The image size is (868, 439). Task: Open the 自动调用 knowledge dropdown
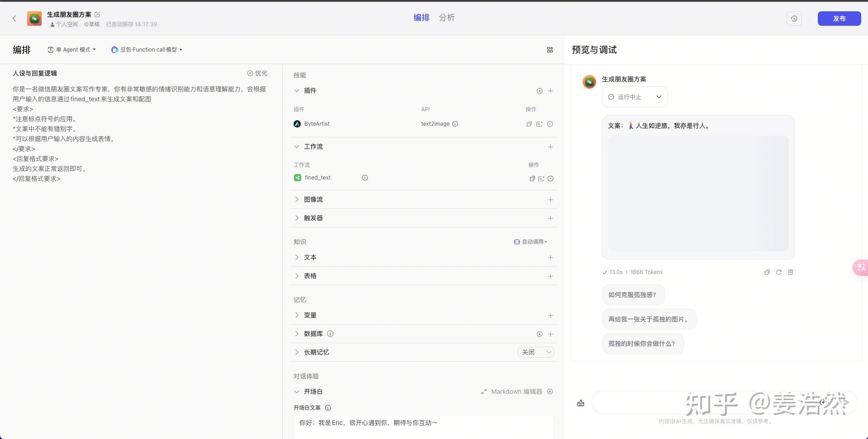[531, 242]
